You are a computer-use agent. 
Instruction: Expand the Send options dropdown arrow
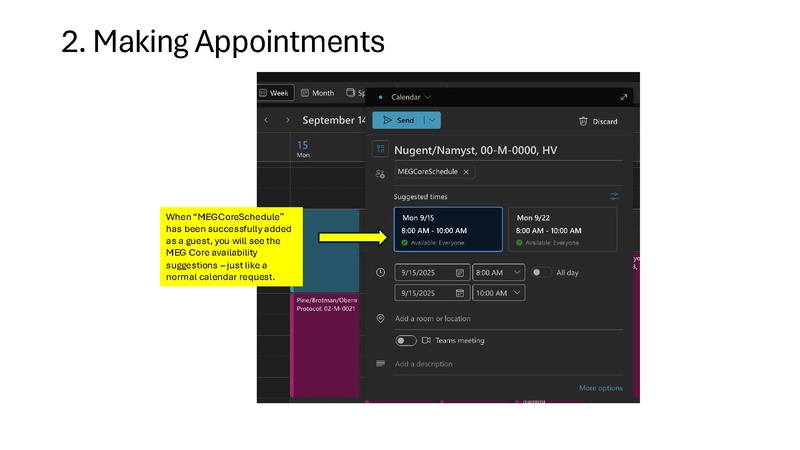click(432, 121)
